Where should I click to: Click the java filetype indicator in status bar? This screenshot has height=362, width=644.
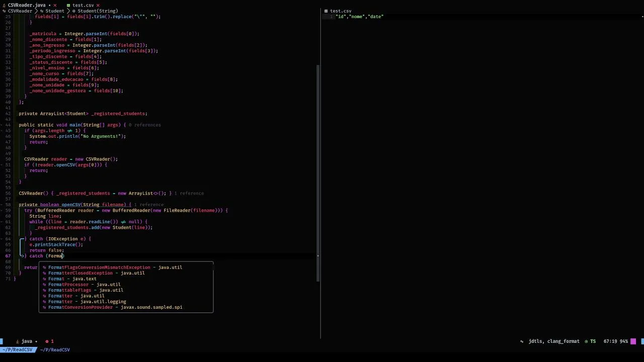click(x=27, y=341)
